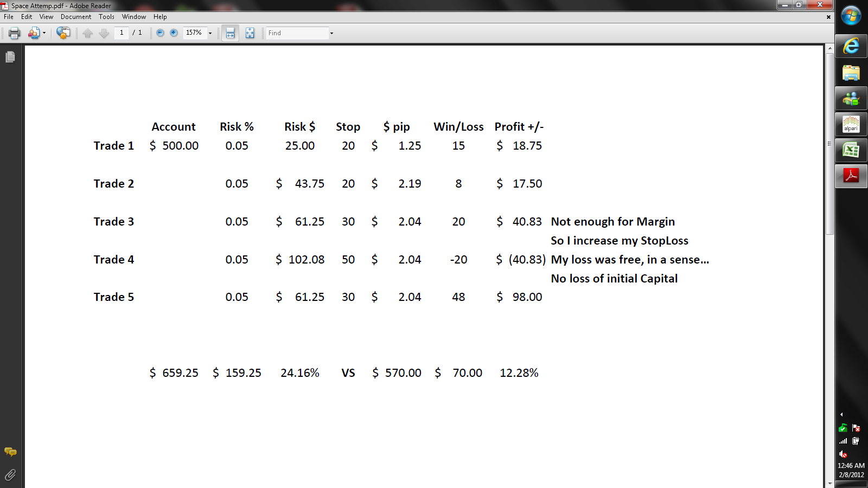This screenshot has width=868, height=488.
Task: Open the Messenger people taskbar icon
Action: [x=851, y=99]
